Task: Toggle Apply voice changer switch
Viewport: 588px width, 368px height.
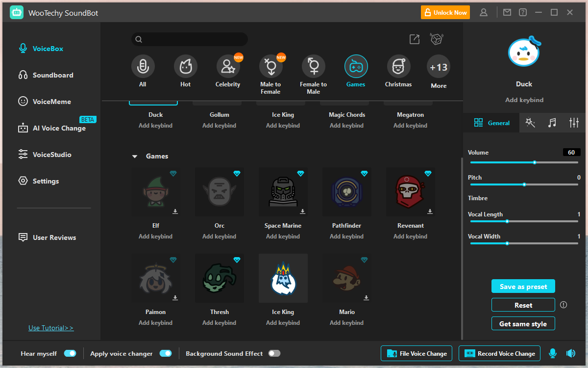Action: tap(166, 353)
